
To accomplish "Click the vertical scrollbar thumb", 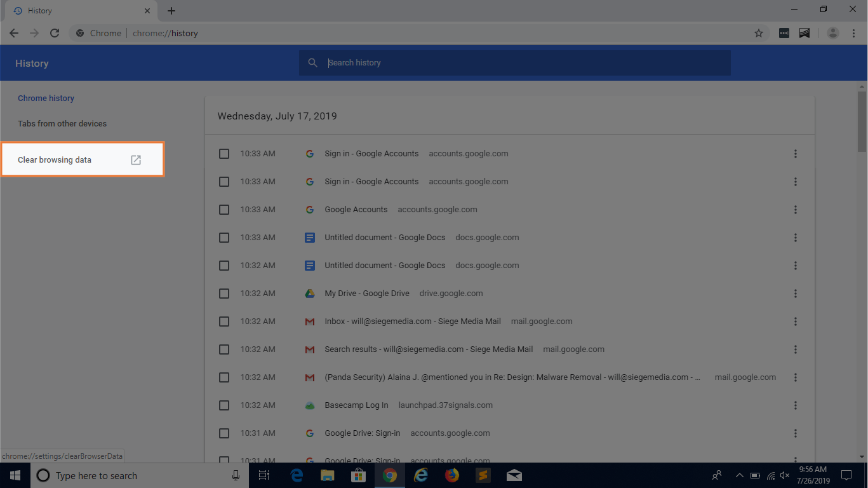I will pos(862,121).
